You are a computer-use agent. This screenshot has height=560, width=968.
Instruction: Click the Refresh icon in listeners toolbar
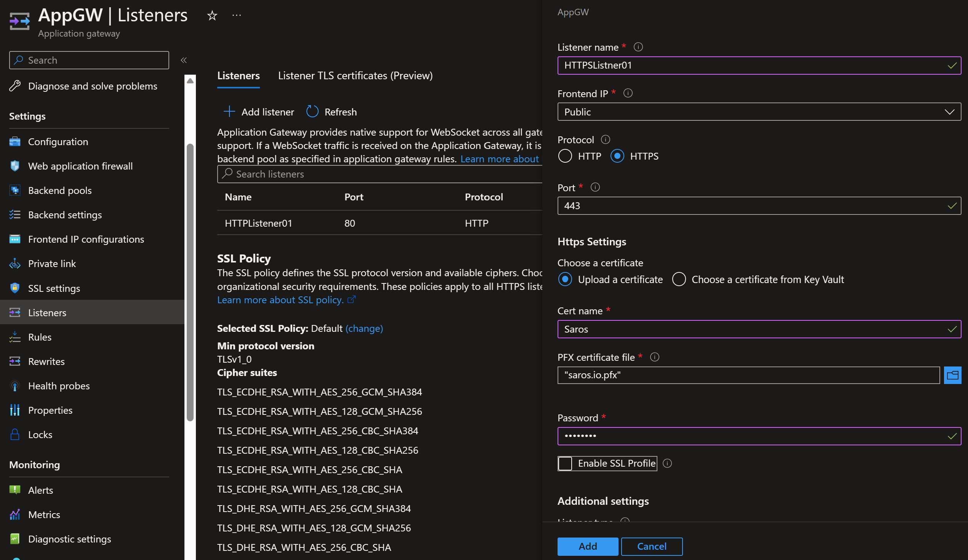click(x=312, y=112)
